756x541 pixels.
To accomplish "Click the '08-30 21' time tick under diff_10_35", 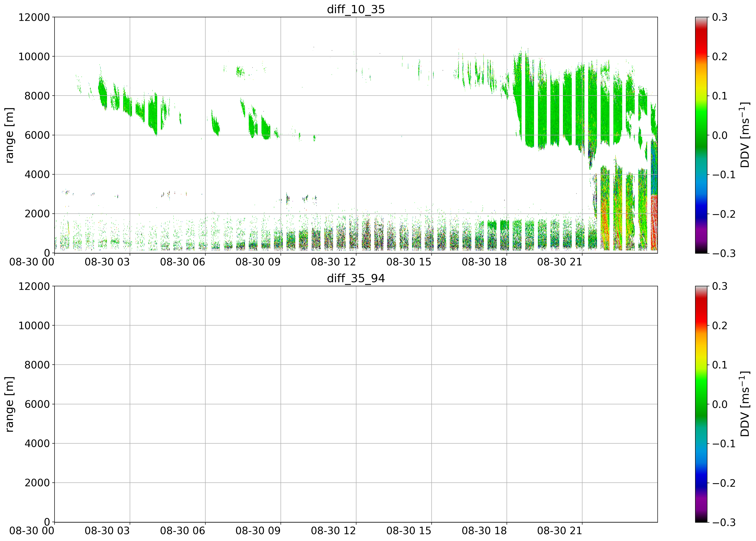I will click(560, 262).
